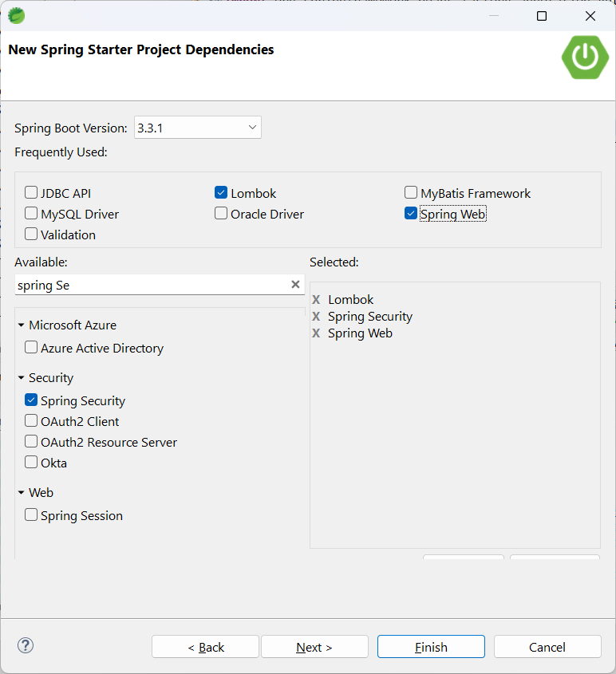Viewport: 616px width, 674px height.
Task: Select the OAuth2 Client checkbox
Action: pos(31,421)
